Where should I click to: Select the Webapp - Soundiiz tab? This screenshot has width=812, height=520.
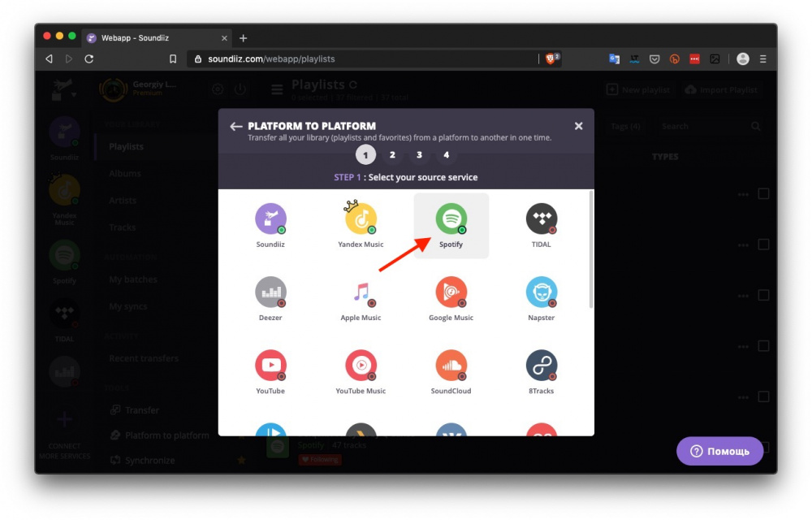point(157,38)
